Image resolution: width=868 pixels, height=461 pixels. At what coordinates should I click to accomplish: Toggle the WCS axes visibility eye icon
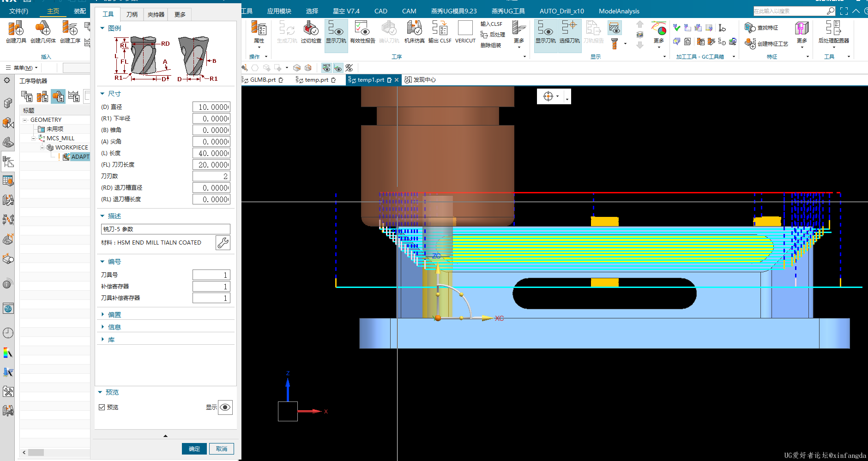point(338,68)
